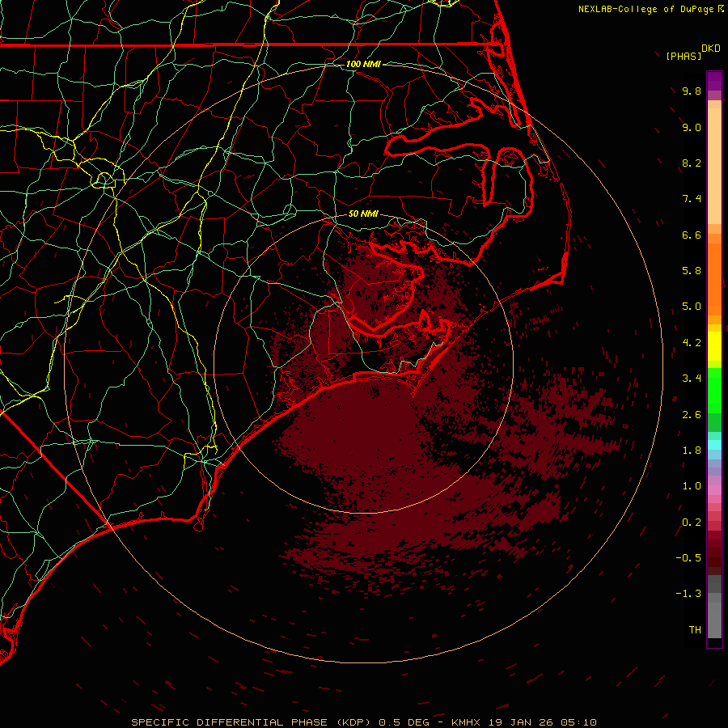The height and width of the screenshot is (728, 728).
Task: Click the 8.2 legend value
Action: (x=692, y=163)
